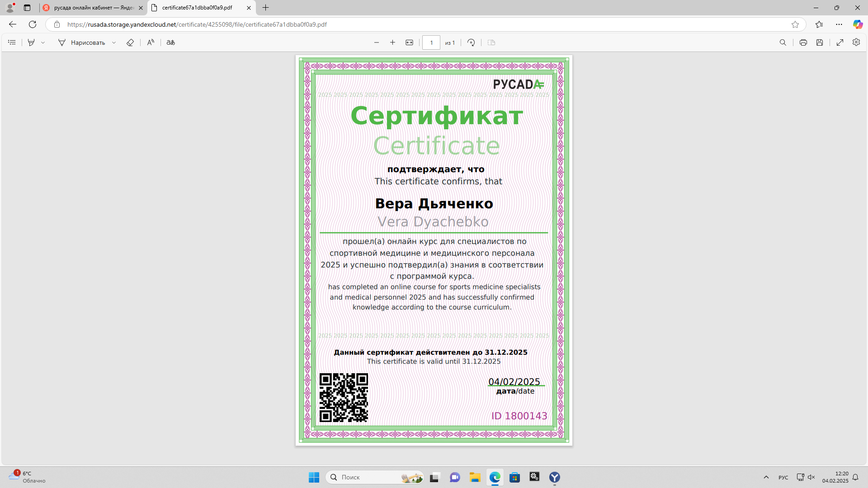The image size is (868, 488).
Task: Open Microsoft Store from taskbar
Action: coord(514,477)
